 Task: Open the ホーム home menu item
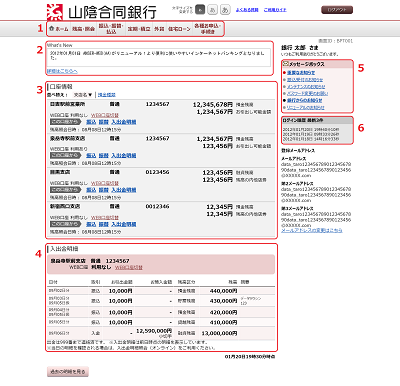[59, 29]
